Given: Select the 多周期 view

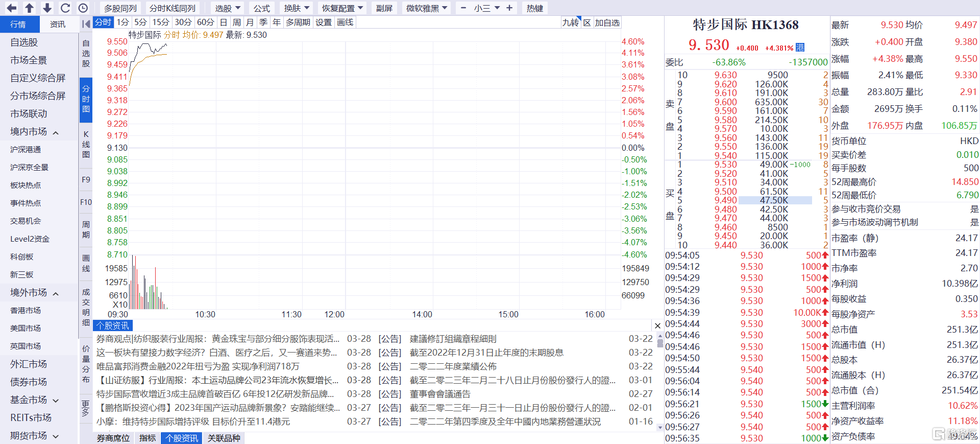Looking at the screenshot, I should pyautogui.click(x=298, y=22).
